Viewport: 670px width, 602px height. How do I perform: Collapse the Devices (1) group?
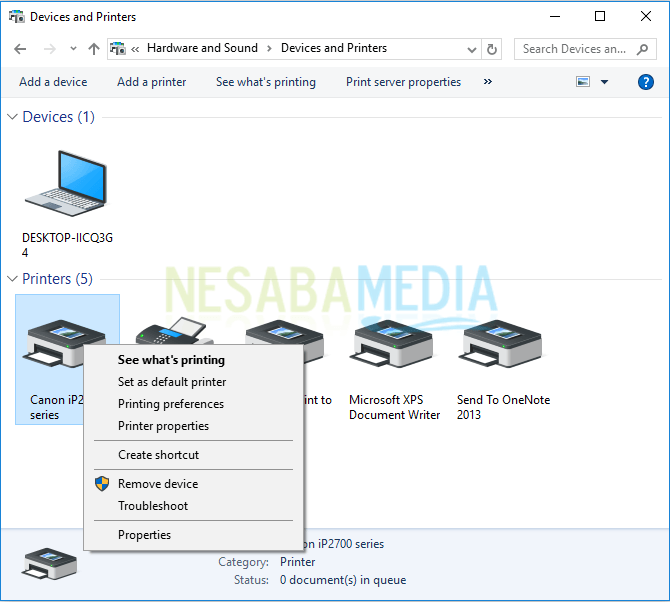(x=12, y=116)
